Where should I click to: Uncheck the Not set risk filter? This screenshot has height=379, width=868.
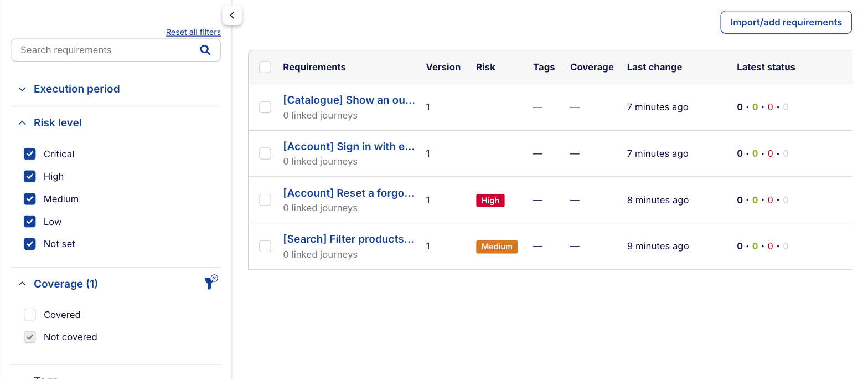pyautogui.click(x=30, y=244)
